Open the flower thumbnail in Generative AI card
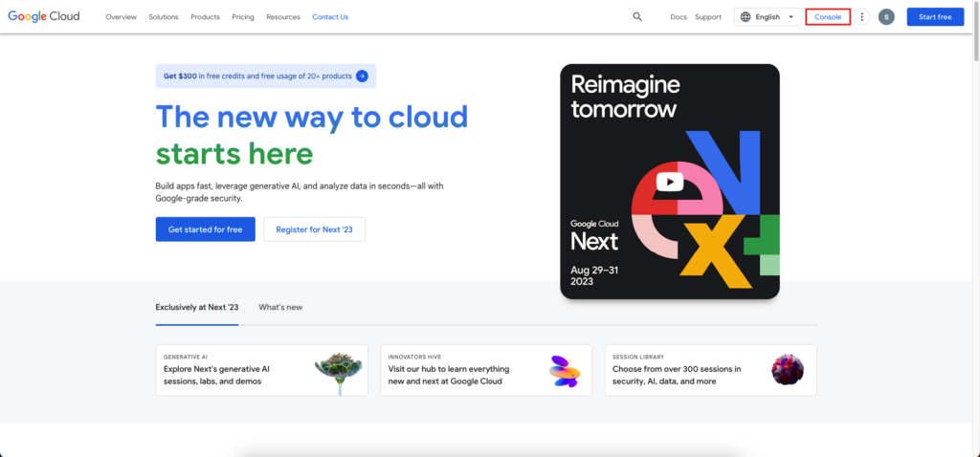 pos(338,370)
